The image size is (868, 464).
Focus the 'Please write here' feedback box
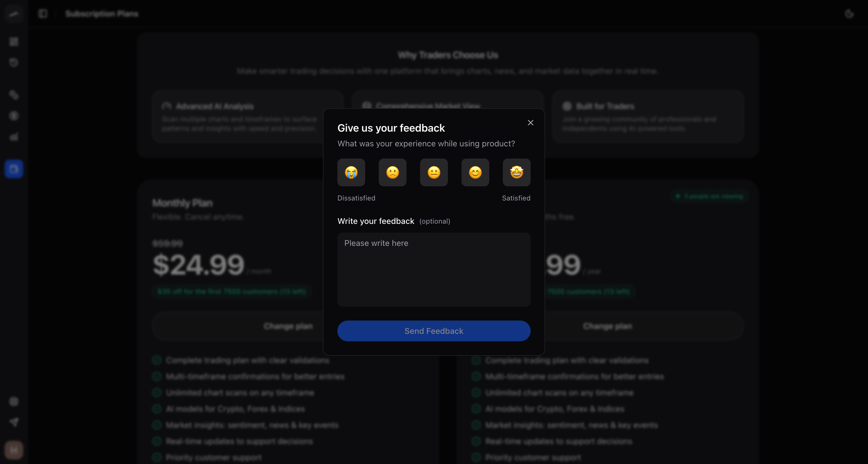pyautogui.click(x=434, y=270)
